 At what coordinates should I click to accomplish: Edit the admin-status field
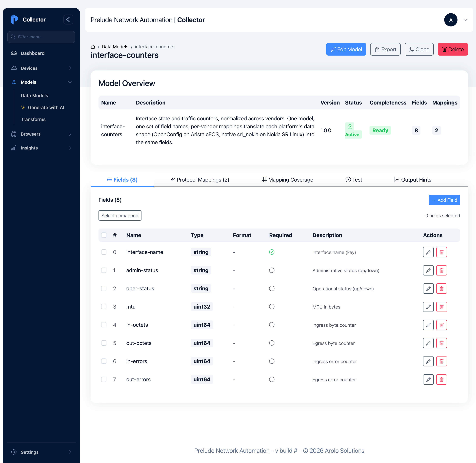428,270
